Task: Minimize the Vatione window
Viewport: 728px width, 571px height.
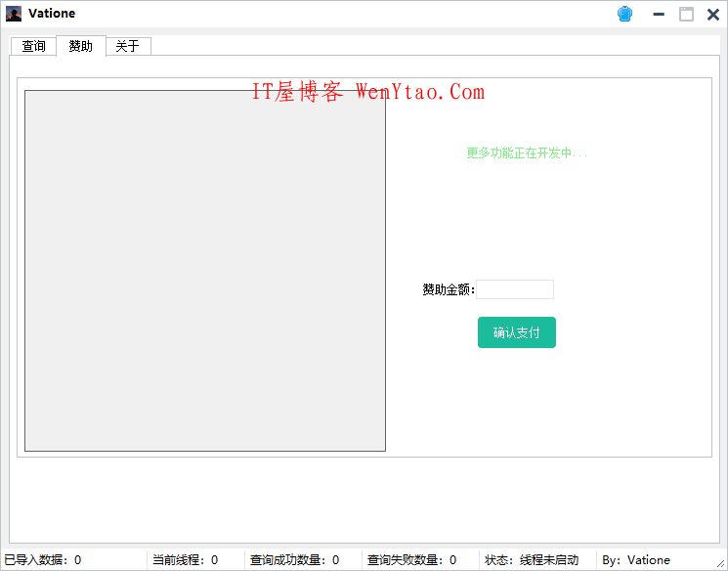Action: click(659, 15)
